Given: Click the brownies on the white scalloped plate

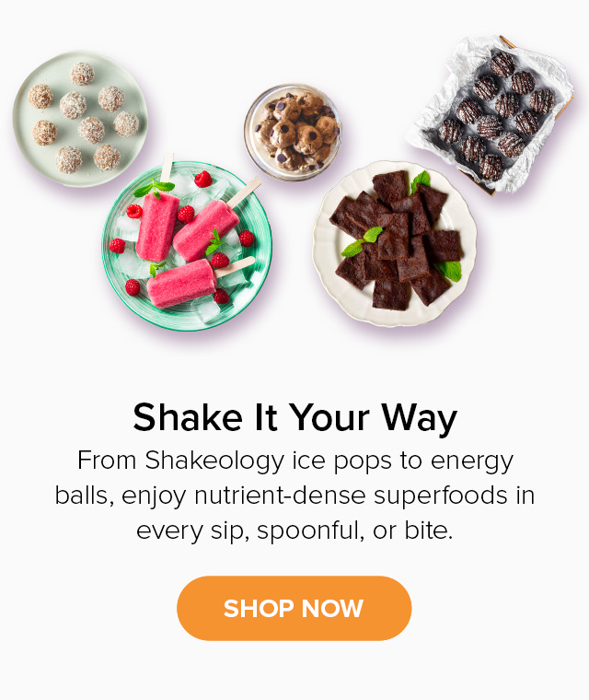Looking at the screenshot, I should pyautogui.click(x=395, y=244).
